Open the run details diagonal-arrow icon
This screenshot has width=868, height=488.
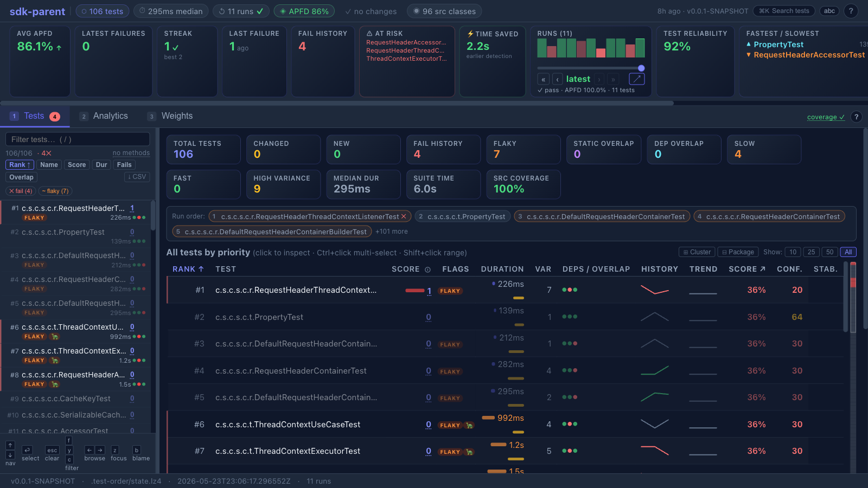[636, 79]
